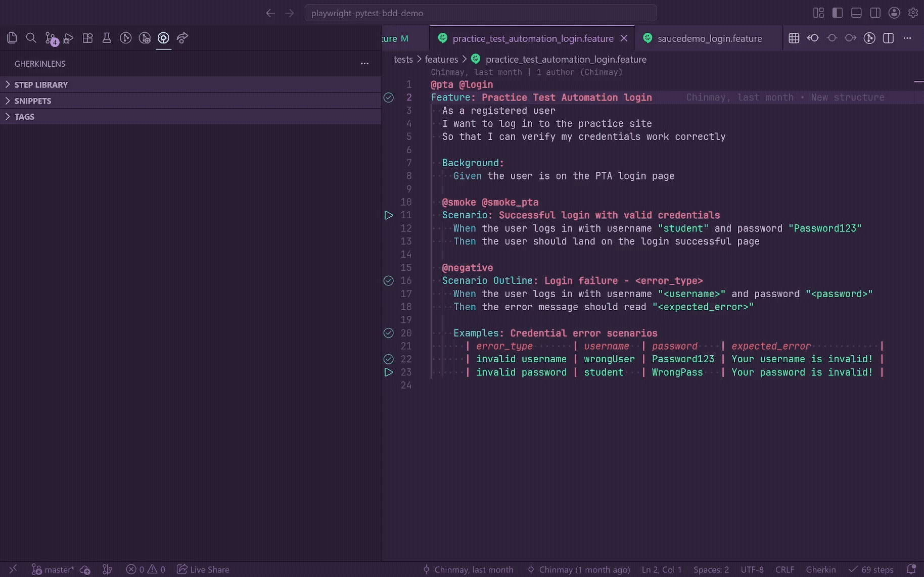Select the GherkinLens activity bar icon

coord(163,38)
